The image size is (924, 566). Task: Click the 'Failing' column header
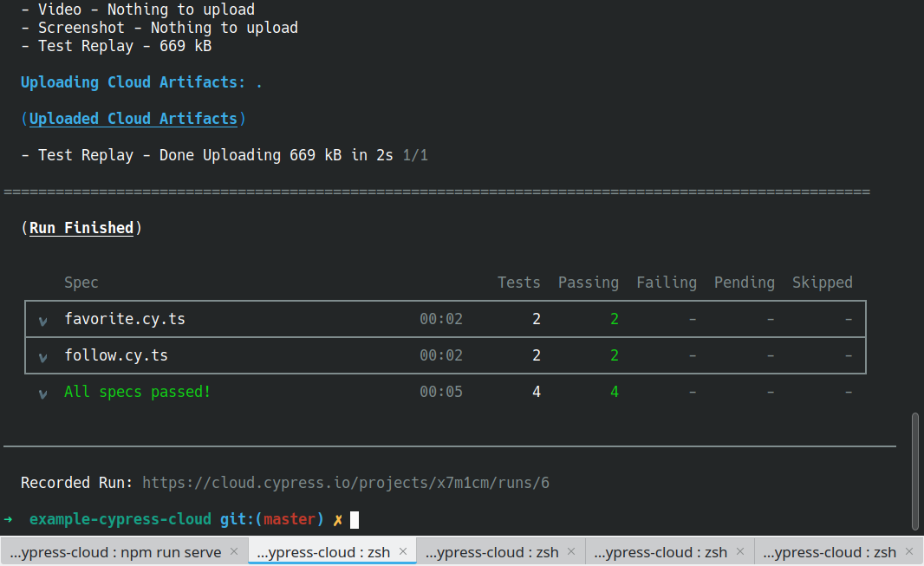(x=667, y=283)
